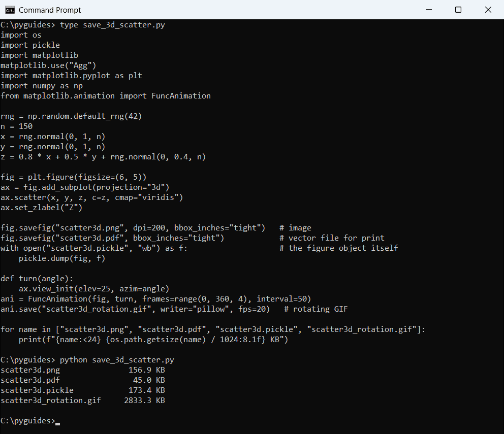The height and width of the screenshot is (434, 504).
Task: Click the 'ax.set_zlabel("Z")' line
Action: click(42, 208)
